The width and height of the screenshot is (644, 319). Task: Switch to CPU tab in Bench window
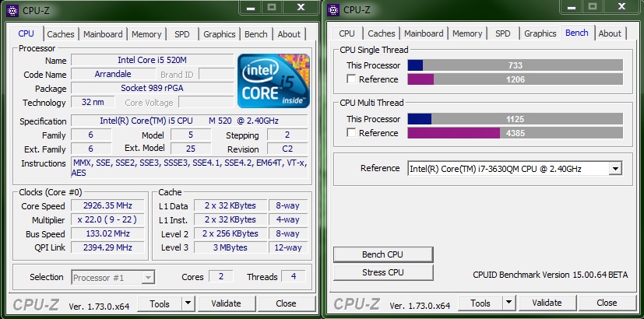[347, 33]
